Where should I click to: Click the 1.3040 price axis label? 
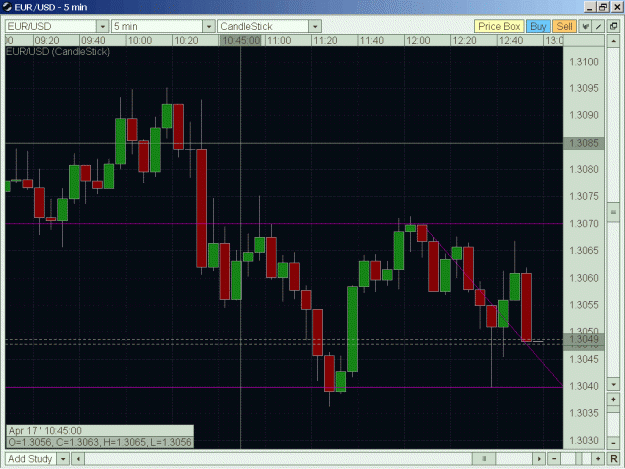click(x=584, y=386)
